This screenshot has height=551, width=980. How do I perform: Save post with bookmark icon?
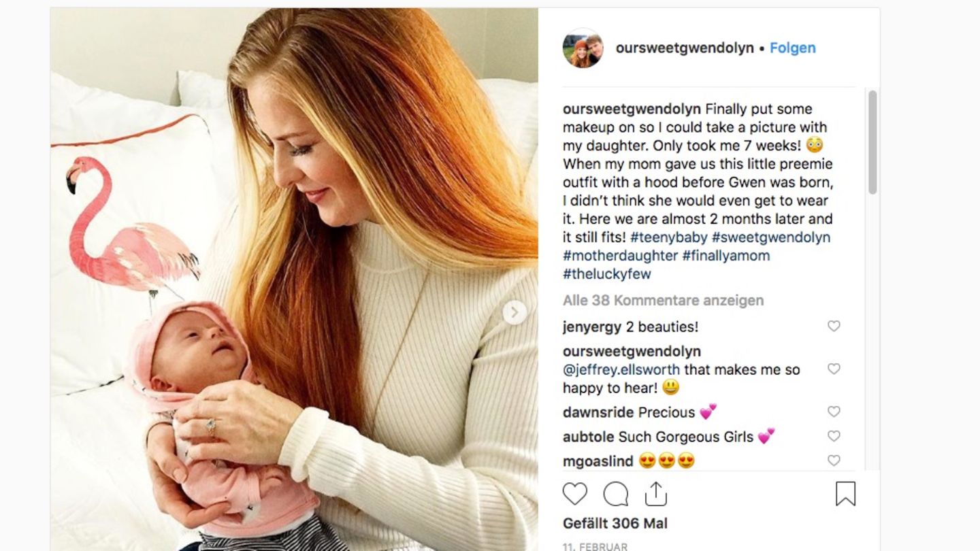[x=845, y=495]
